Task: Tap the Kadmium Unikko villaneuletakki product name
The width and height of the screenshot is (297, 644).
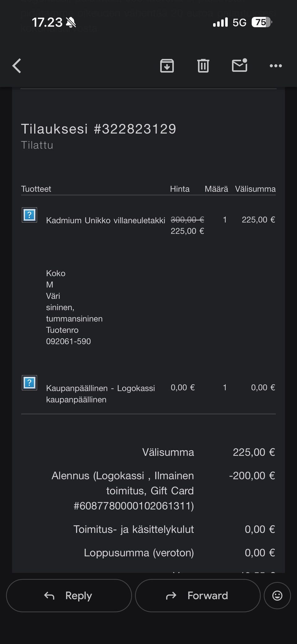Action: 105,220
